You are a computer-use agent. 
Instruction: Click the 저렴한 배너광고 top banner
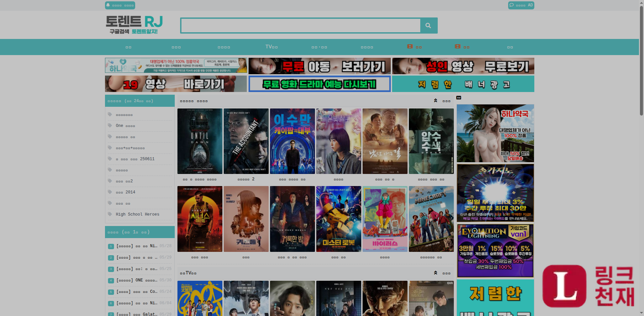[x=463, y=84]
